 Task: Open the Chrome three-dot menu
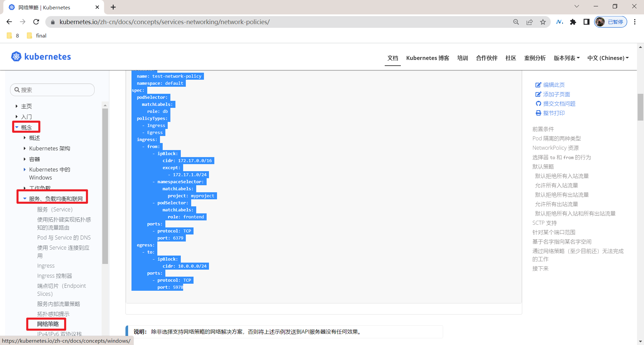pos(635,22)
